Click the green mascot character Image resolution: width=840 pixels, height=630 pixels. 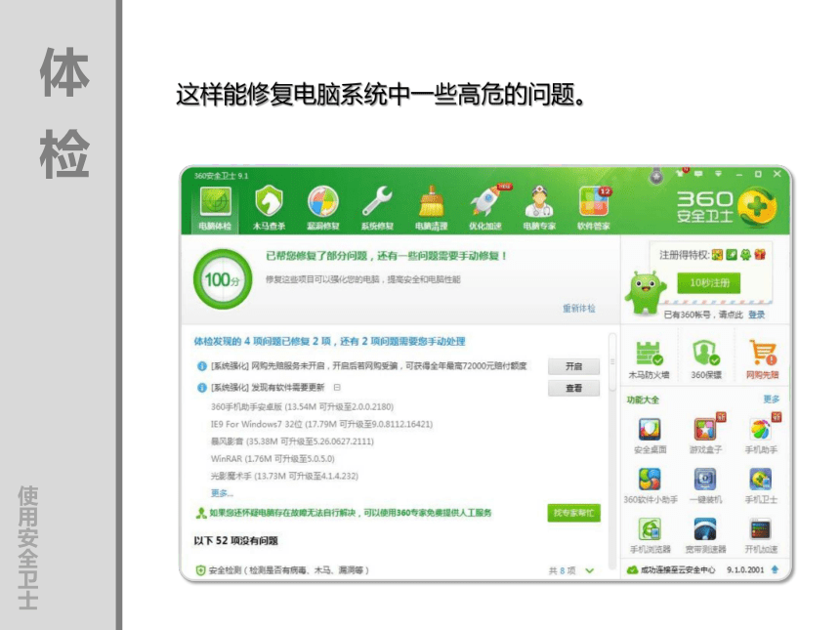pyautogui.click(x=646, y=291)
